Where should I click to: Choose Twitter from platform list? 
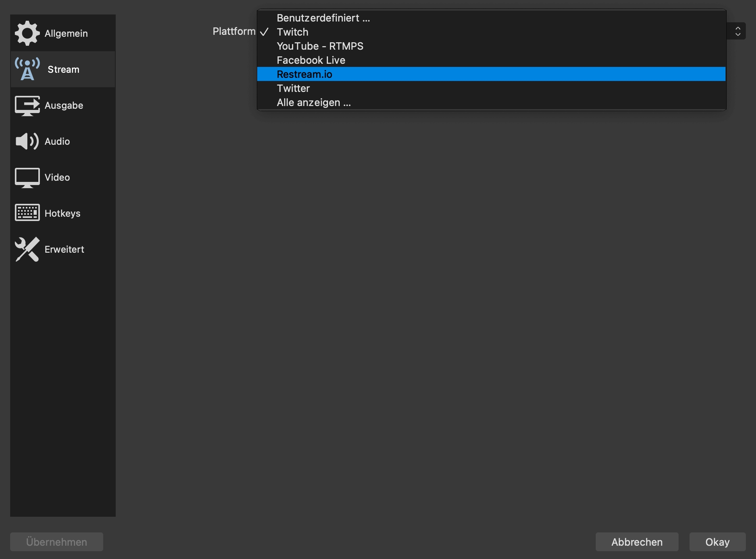(x=293, y=88)
